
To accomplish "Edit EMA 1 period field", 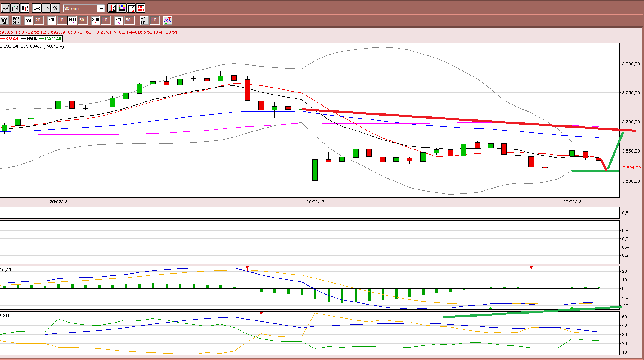I will point(61,20).
